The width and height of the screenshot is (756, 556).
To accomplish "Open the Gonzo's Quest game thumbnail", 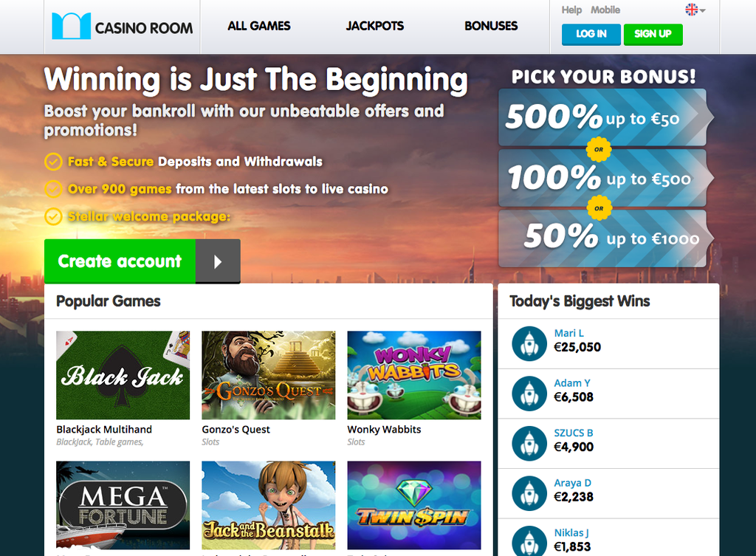I will click(269, 375).
